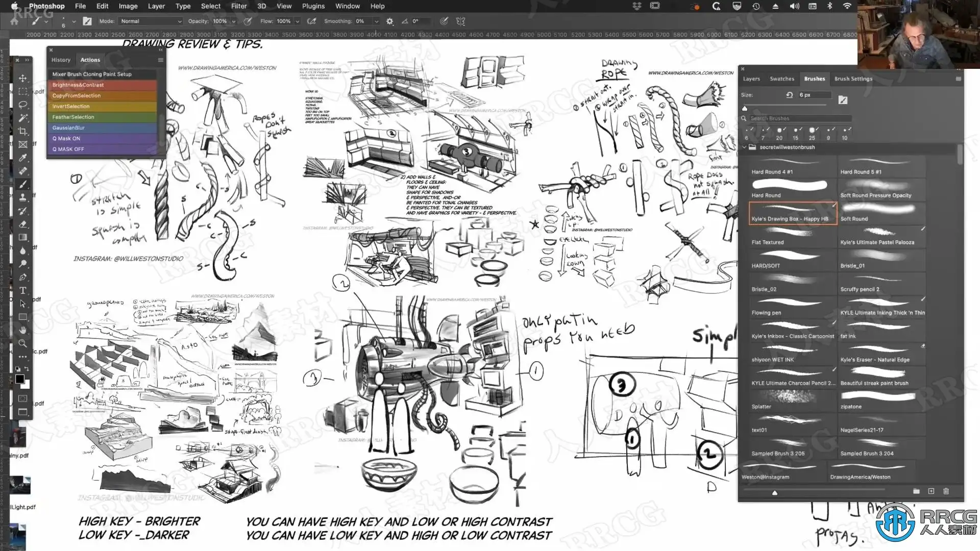Select the Lasso tool
Viewport: 980px width, 551px height.
23,105
